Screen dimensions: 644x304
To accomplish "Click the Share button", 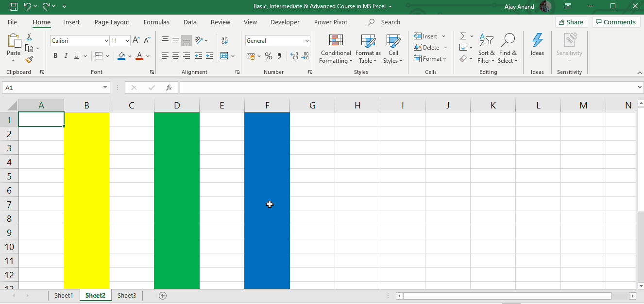I will 571,22.
